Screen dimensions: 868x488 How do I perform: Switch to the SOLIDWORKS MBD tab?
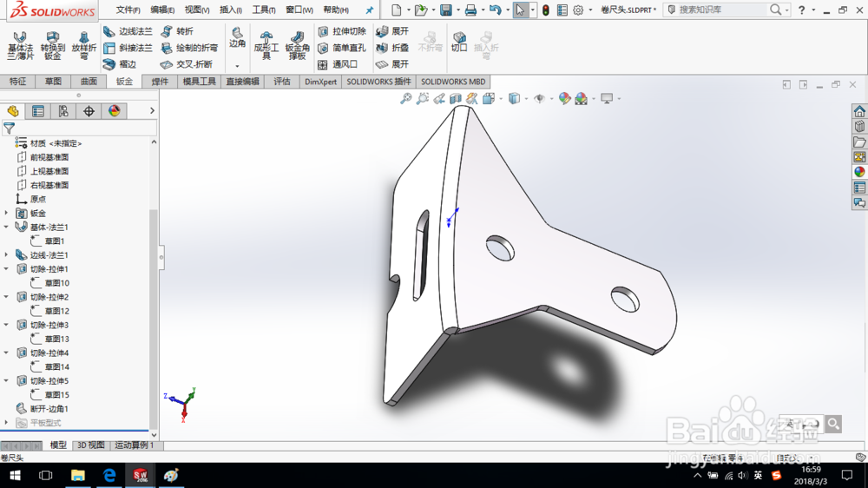tap(453, 82)
